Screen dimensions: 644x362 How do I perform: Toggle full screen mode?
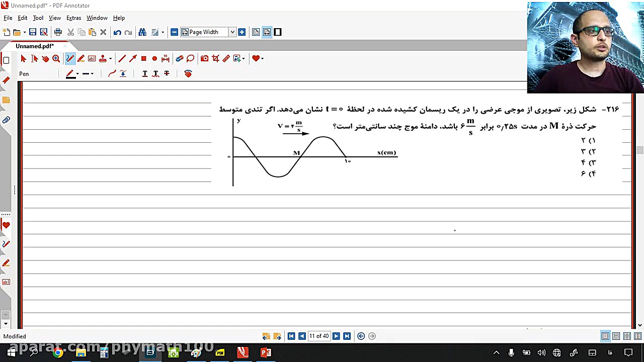click(278, 32)
